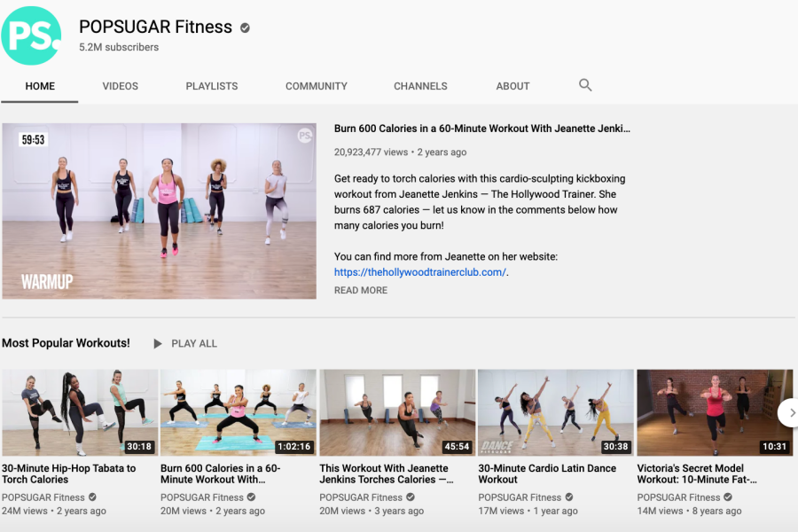Open the 30-Minute Hip-Hop Tabata video thumbnail
This screenshot has height=532, width=798.
(80, 412)
